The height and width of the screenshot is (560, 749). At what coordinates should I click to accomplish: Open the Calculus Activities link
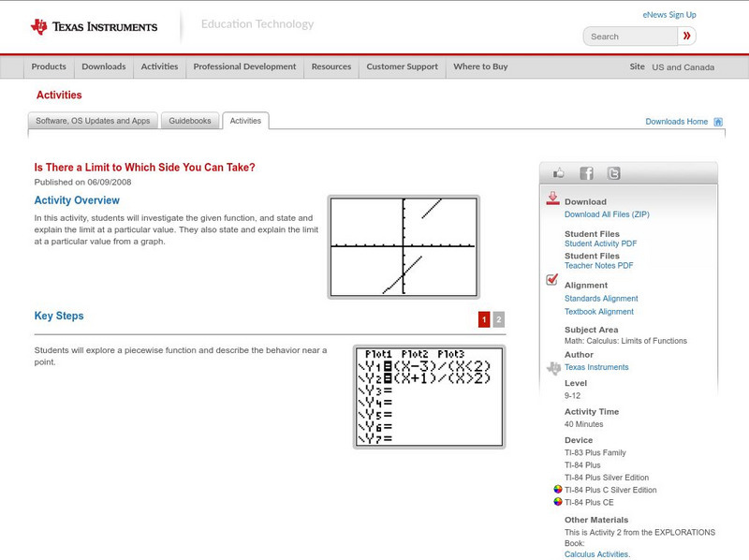[x=597, y=554]
